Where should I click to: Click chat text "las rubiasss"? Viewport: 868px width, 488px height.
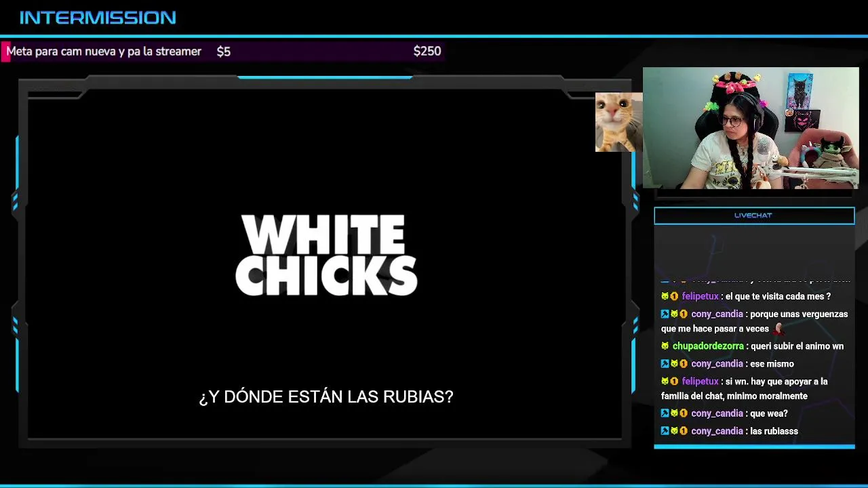pos(774,430)
